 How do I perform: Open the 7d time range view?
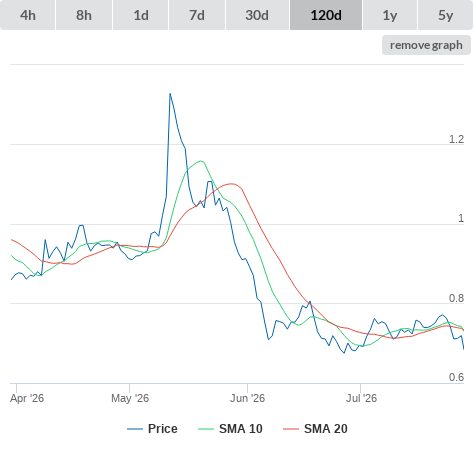[x=197, y=15]
